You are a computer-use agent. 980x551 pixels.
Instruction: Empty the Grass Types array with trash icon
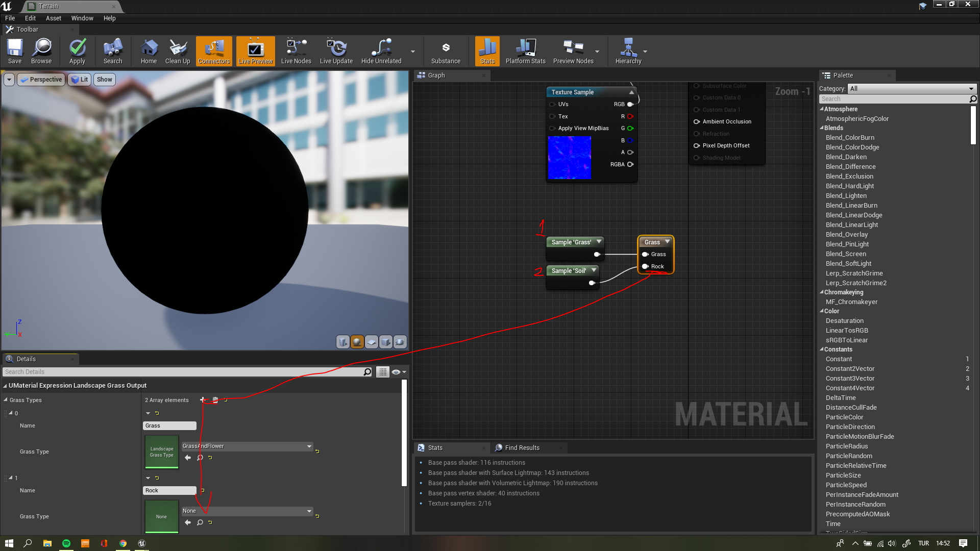pos(215,400)
